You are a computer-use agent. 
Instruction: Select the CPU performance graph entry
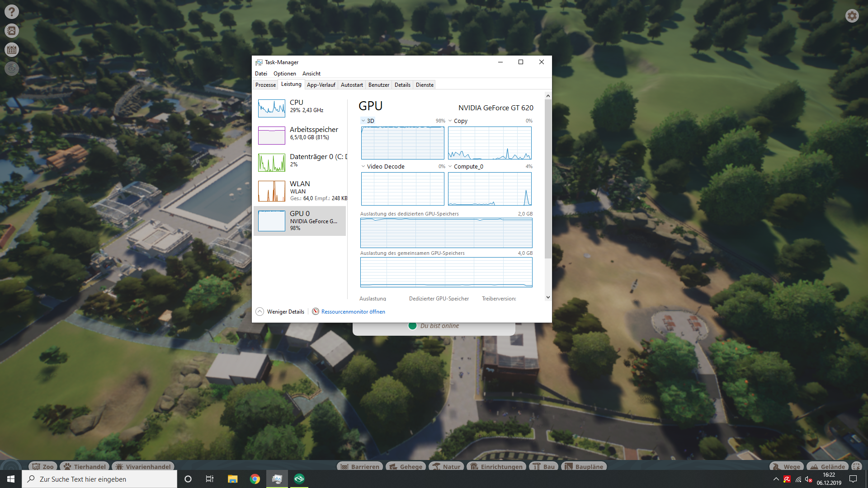tap(300, 108)
